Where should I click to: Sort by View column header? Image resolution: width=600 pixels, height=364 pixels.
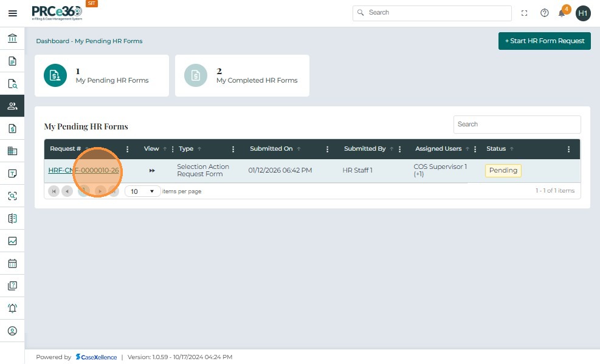[x=151, y=149]
